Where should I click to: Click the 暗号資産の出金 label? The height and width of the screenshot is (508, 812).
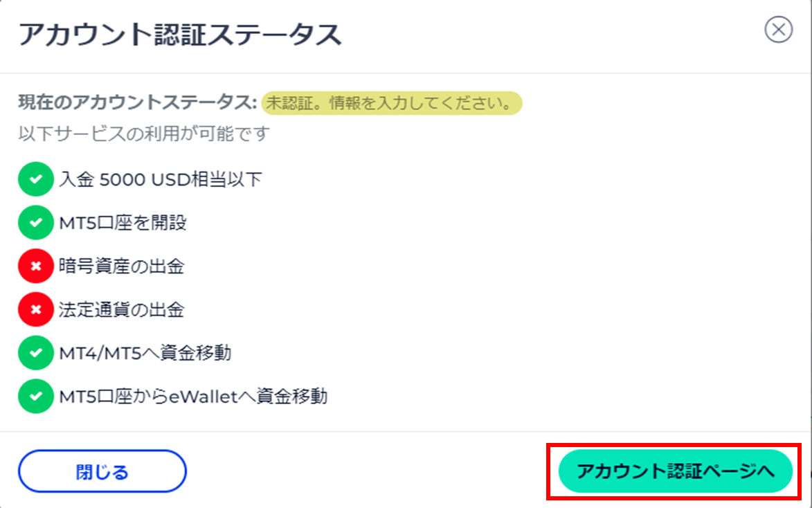121,266
